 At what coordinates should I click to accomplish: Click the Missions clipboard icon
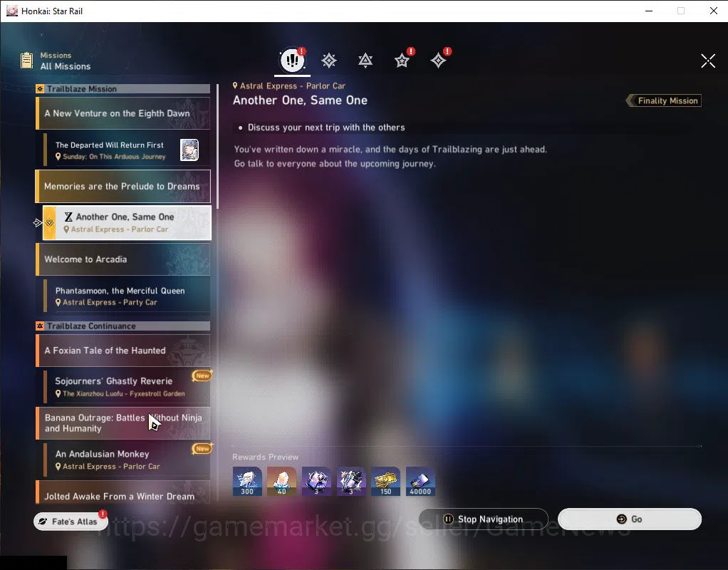pos(27,61)
